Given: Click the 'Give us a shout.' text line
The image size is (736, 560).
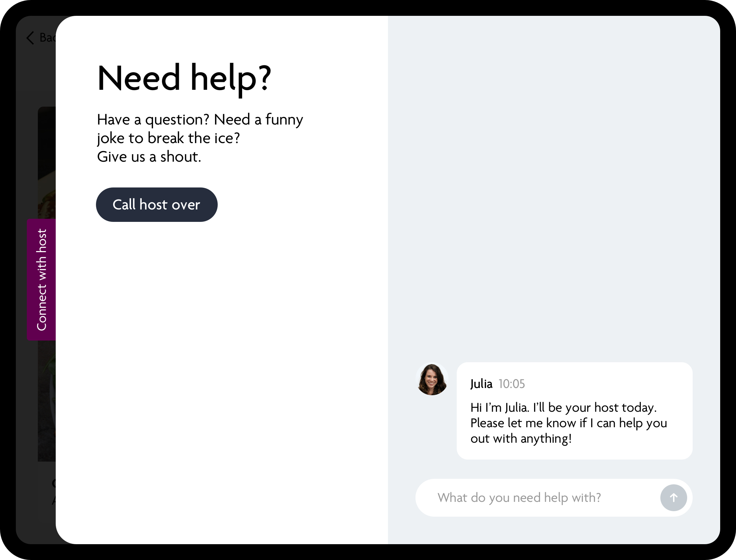Looking at the screenshot, I should (149, 157).
